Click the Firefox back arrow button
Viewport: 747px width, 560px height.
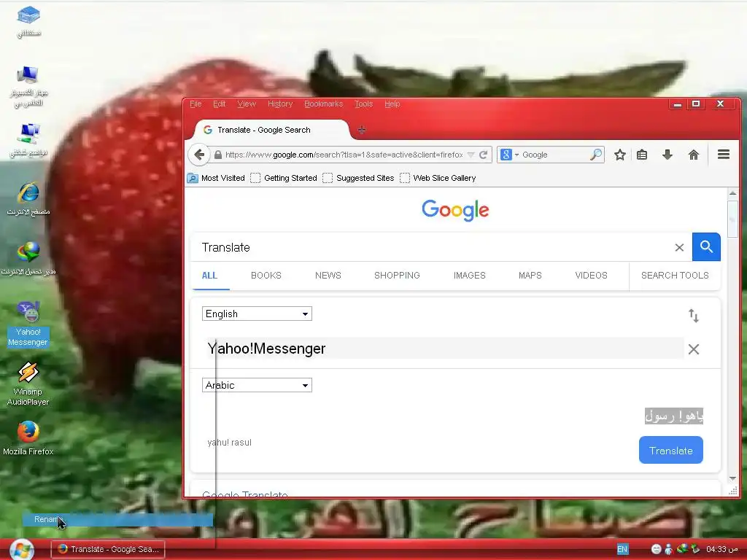pyautogui.click(x=199, y=155)
